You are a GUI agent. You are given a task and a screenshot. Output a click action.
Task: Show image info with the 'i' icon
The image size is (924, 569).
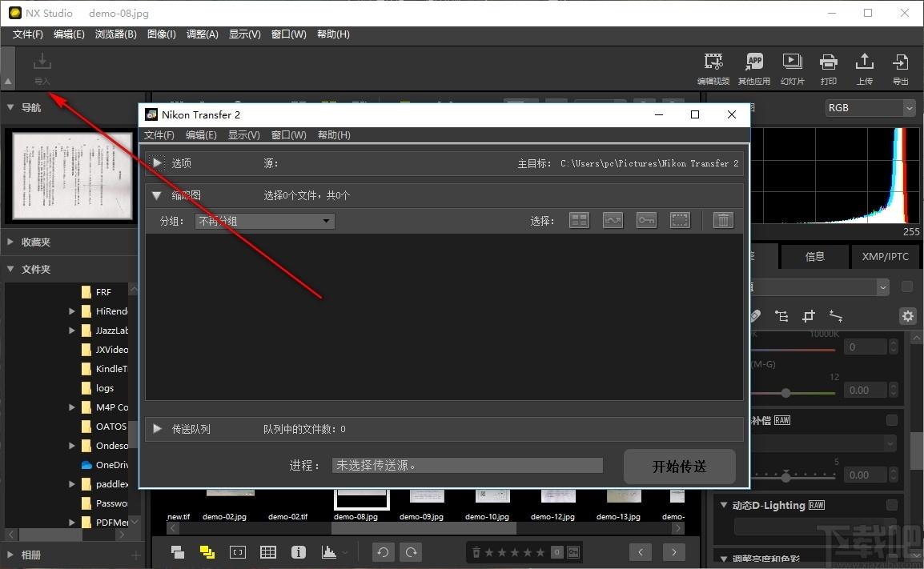[299, 552]
